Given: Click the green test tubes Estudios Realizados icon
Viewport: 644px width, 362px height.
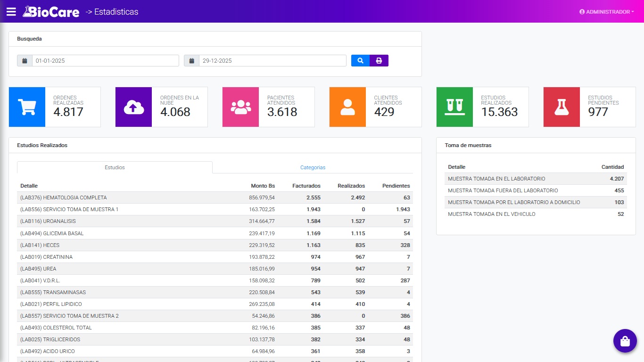Looking at the screenshot, I should pyautogui.click(x=454, y=107).
